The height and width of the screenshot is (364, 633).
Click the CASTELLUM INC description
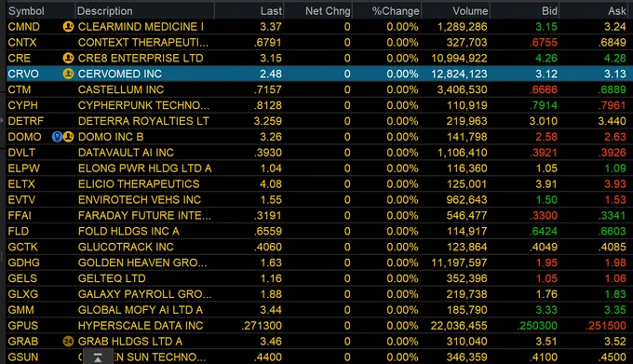coord(121,89)
